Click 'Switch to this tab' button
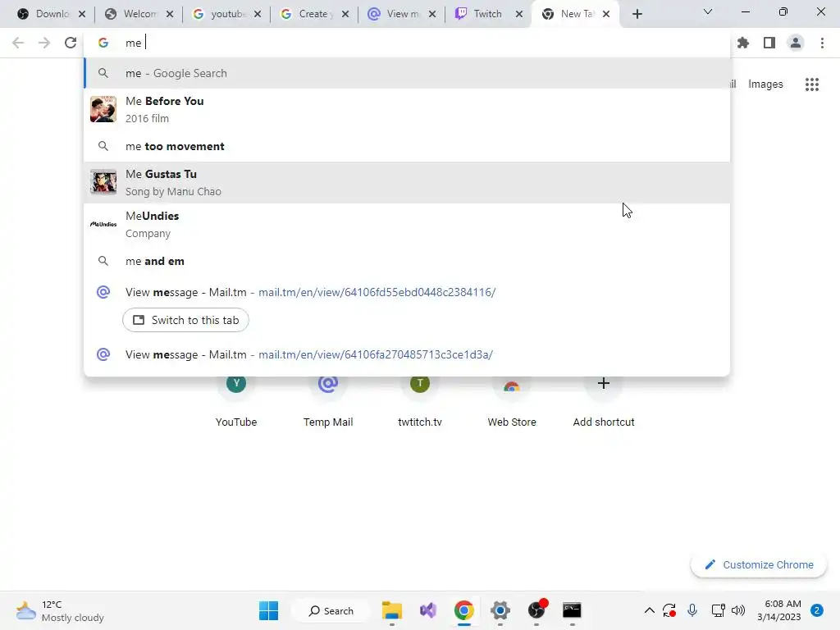 pyautogui.click(x=185, y=320)
